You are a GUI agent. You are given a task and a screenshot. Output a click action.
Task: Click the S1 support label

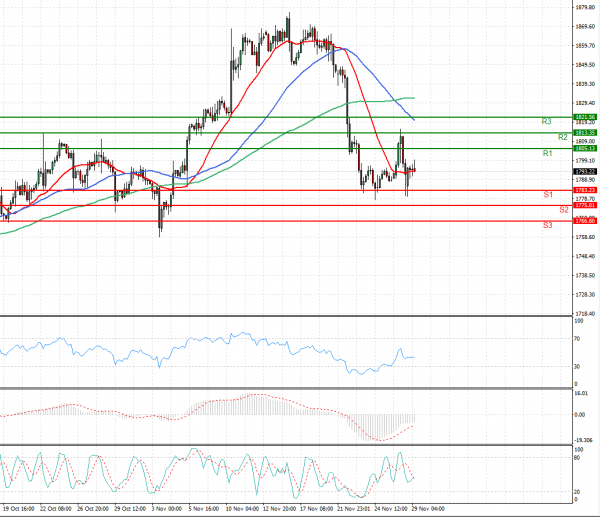[x=548, y=195]
